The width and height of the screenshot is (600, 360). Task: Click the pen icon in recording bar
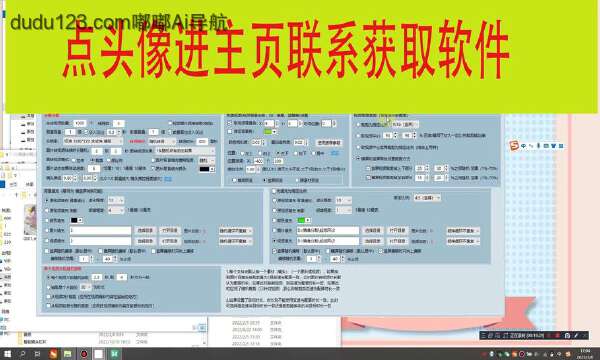576,336
